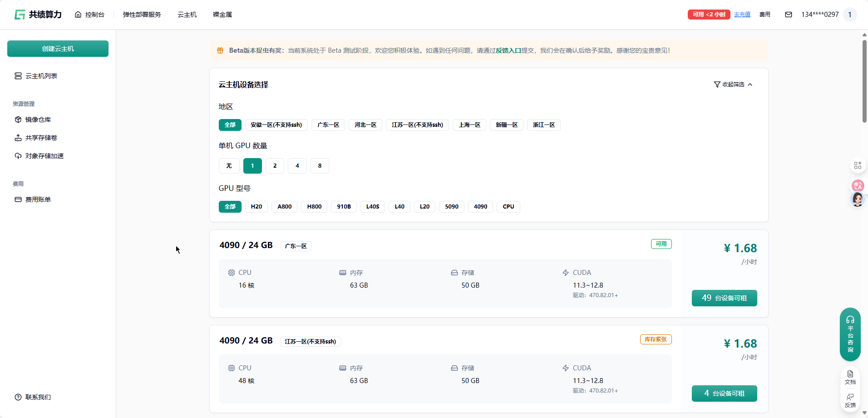Image resolution: width=868 pixels, height=418 pixels.
Task: Click the page vertical scrollbar
Action: click(x=864, y=82)
